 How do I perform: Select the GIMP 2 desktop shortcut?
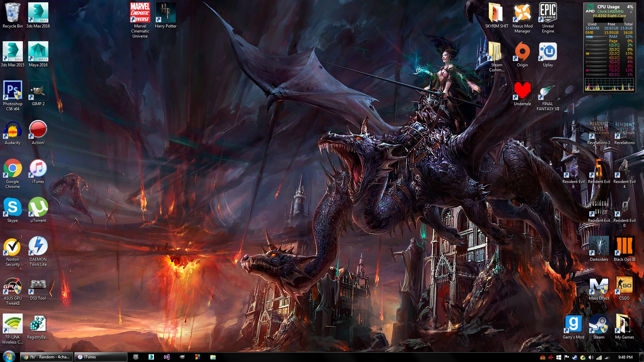(x=38, y=93)
